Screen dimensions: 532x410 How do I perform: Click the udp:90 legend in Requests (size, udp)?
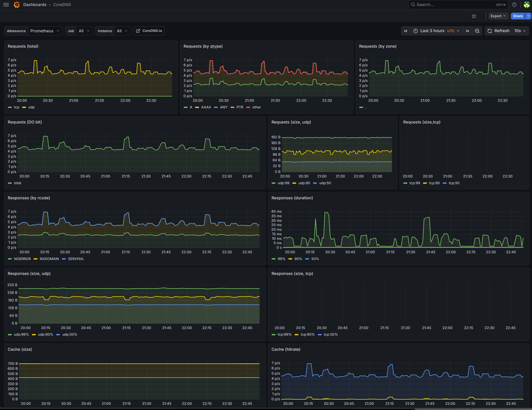[304, 183]
